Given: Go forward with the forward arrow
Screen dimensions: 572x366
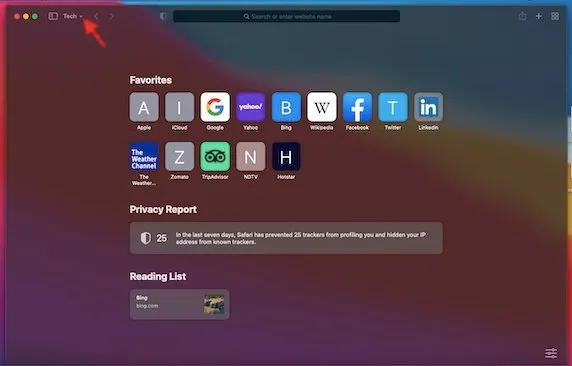Looking at the screenshot, I should click(x=112, y=16).
